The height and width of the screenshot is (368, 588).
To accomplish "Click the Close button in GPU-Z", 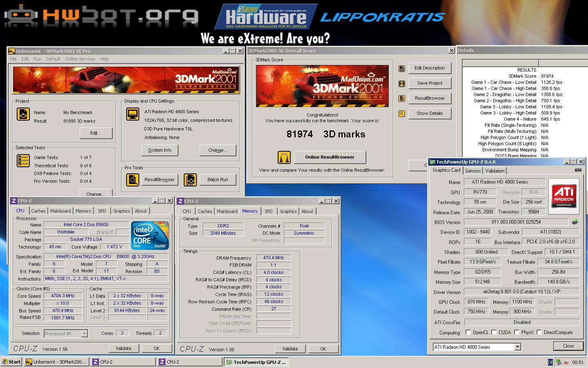I will tap(568, 346).
